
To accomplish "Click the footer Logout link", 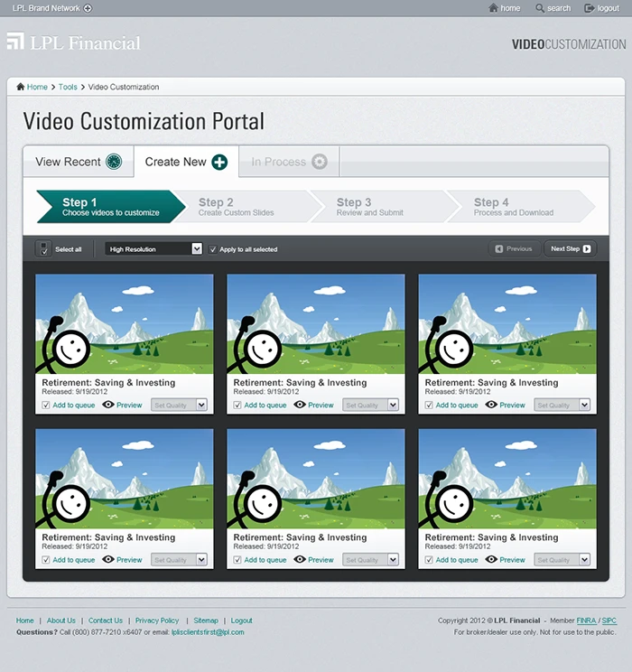I will coord(241,621).
